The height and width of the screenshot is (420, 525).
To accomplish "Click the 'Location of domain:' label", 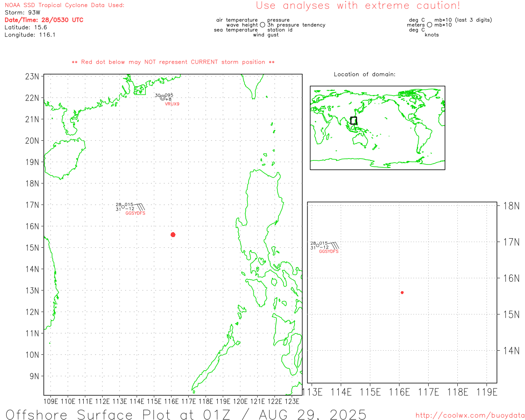I will point(365,75).
